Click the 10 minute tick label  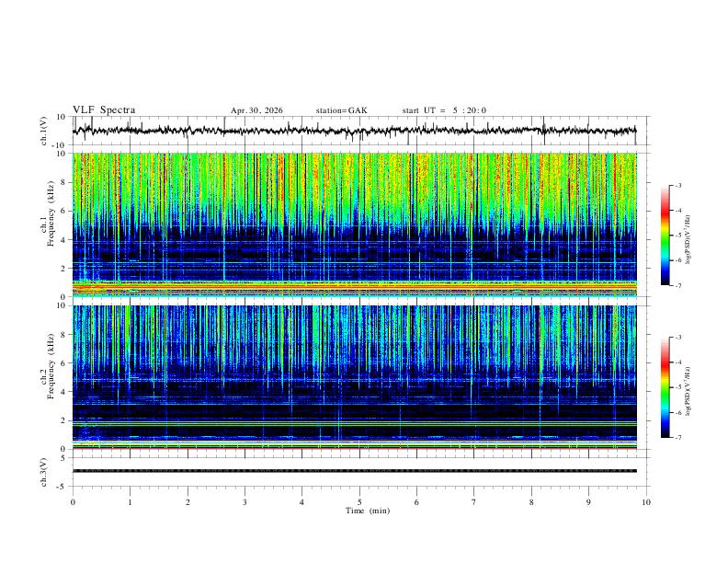646,502
